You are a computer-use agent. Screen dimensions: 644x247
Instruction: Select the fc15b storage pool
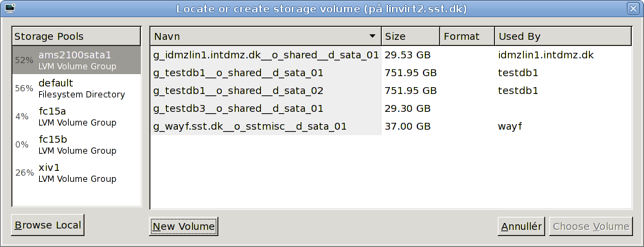coord(76,144)
